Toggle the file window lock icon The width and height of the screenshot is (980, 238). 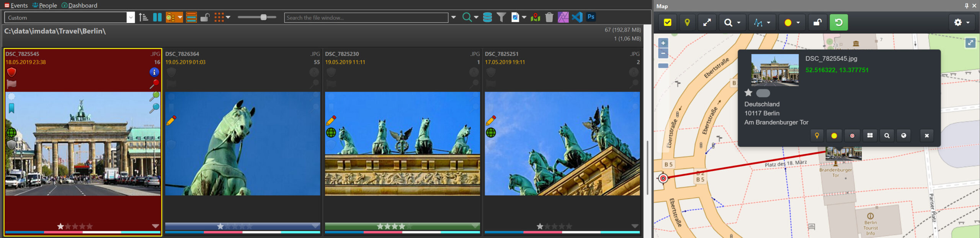coord(205,17)
